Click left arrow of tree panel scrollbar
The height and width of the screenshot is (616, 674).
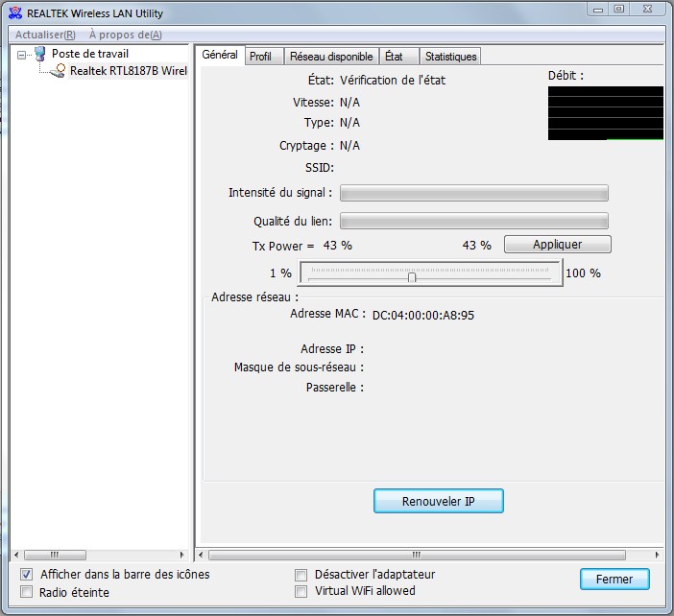(16, 555)
